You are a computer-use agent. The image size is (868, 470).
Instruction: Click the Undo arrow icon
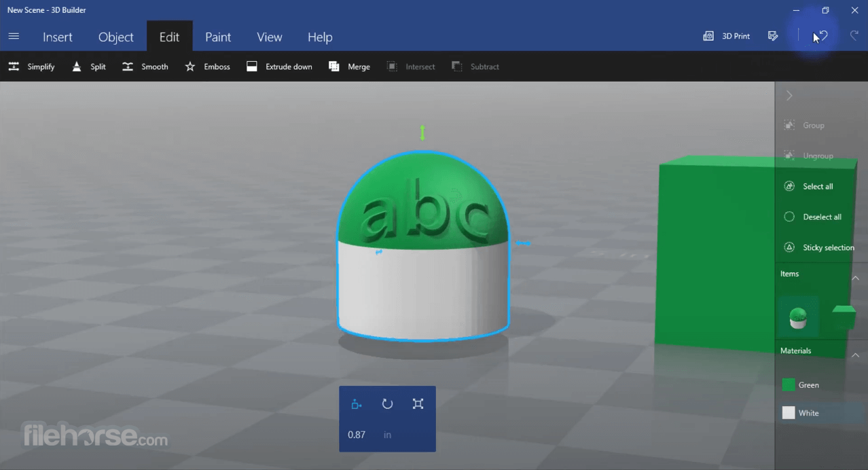822,36
